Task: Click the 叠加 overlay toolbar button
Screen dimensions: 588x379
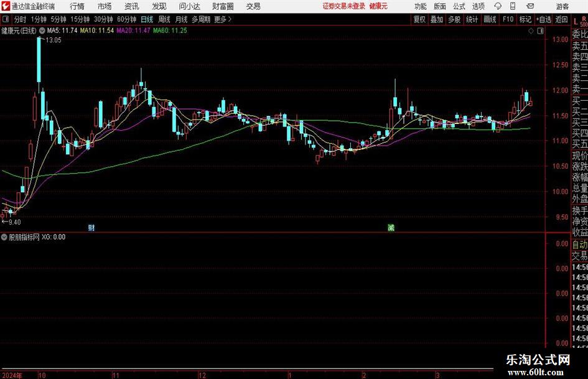Action: pos(437,19)
